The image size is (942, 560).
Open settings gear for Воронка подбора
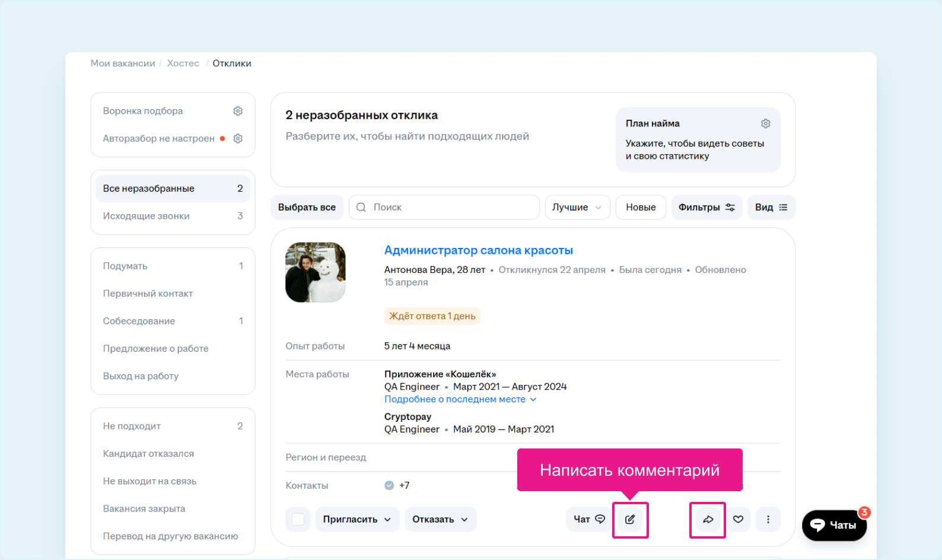(x=238, y=111)
